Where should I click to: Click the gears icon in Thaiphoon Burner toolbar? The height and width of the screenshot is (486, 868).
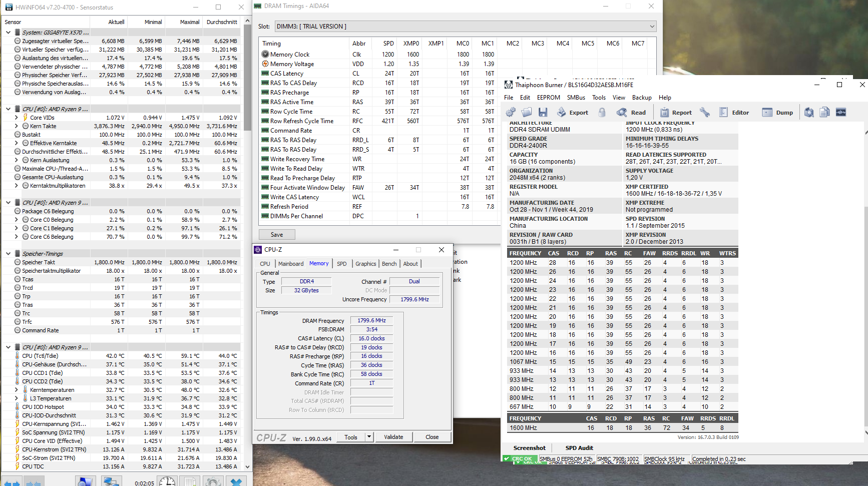pos(511,112)
